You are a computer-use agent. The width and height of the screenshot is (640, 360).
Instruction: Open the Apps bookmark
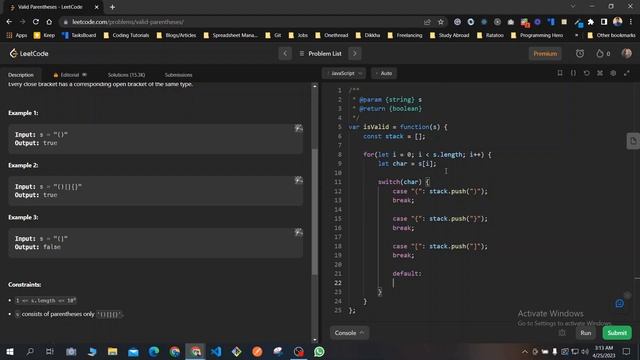(x=17, y=36)
